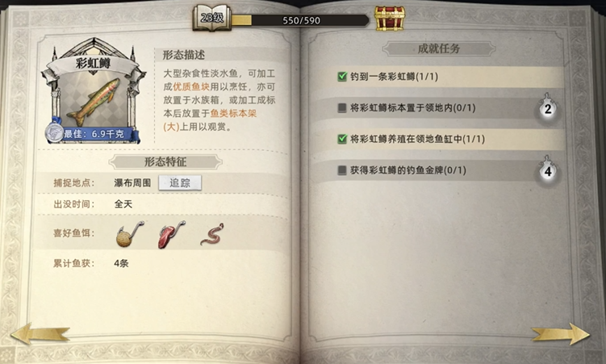Select the 成就任务 header tab
This screenshot has height=364, width=606.
point(439,48)
